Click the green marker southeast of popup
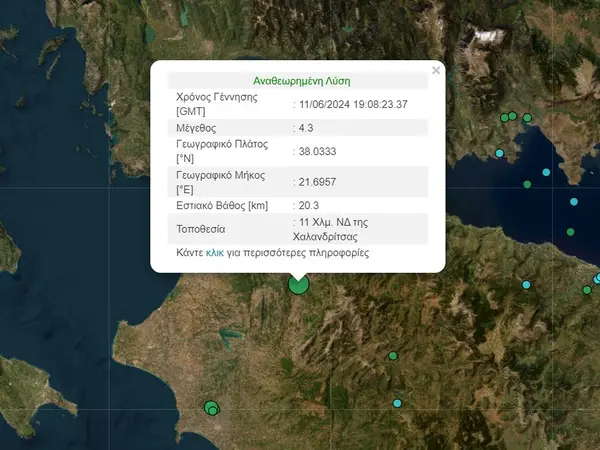 [393, 355]
